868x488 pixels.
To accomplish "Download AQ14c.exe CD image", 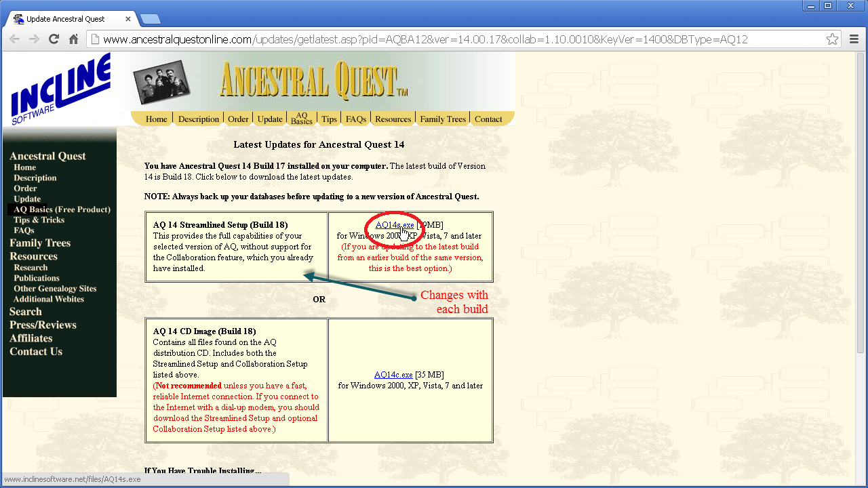I will click(393, 375).
